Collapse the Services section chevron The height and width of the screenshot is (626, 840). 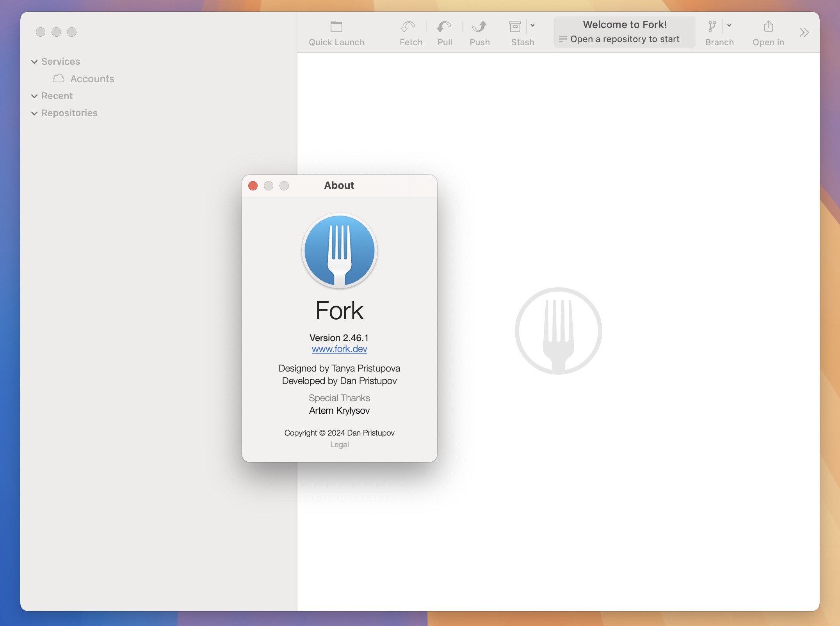point(34,62)
